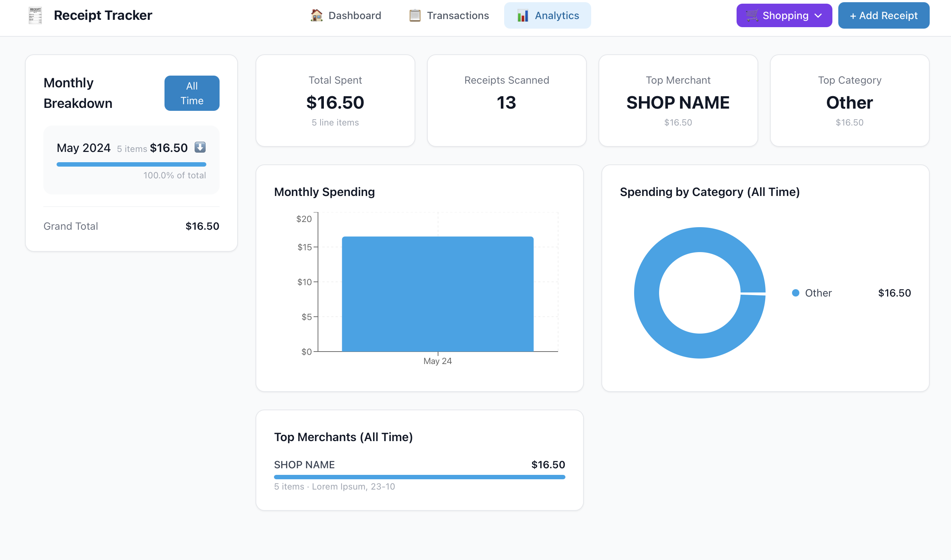This screenshot has width=951, height=560.
Task: Select the Top Category Other card
Action: [x=849, y=101]
